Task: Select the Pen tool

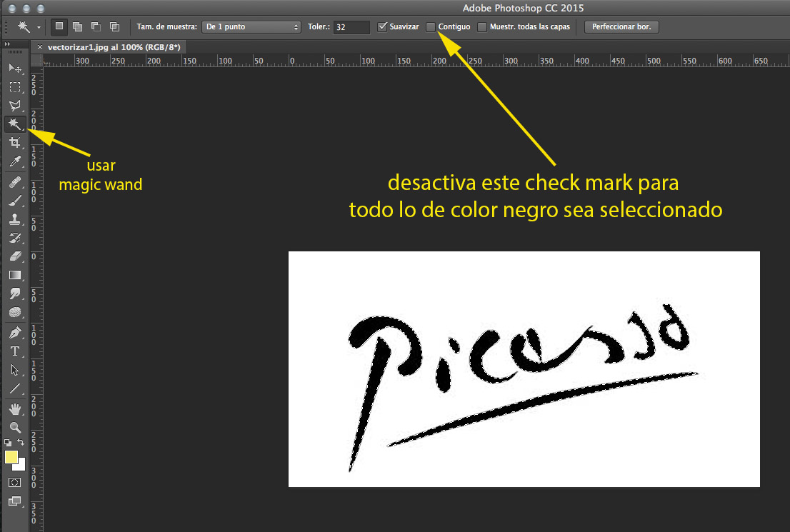Action: point(15,333)
